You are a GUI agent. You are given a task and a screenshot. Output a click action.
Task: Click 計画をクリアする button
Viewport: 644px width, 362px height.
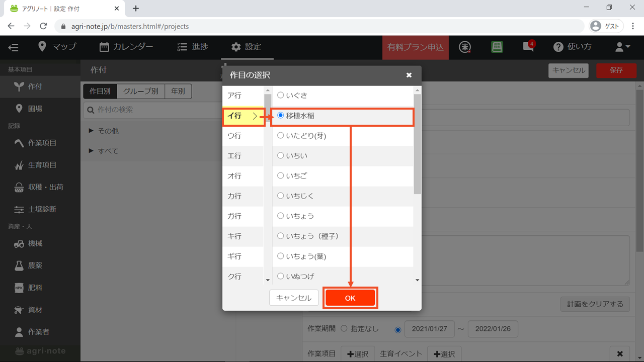click(595, 304)
